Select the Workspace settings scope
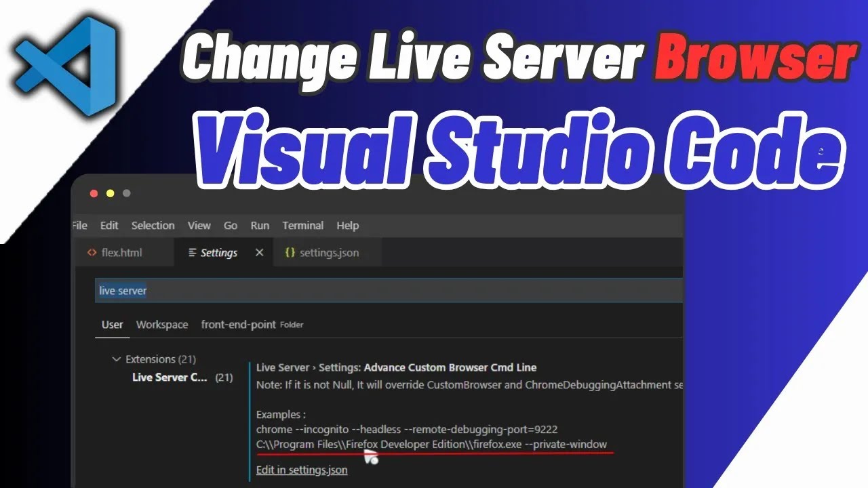Screen dimensions: 868x488 coord(162,324)
